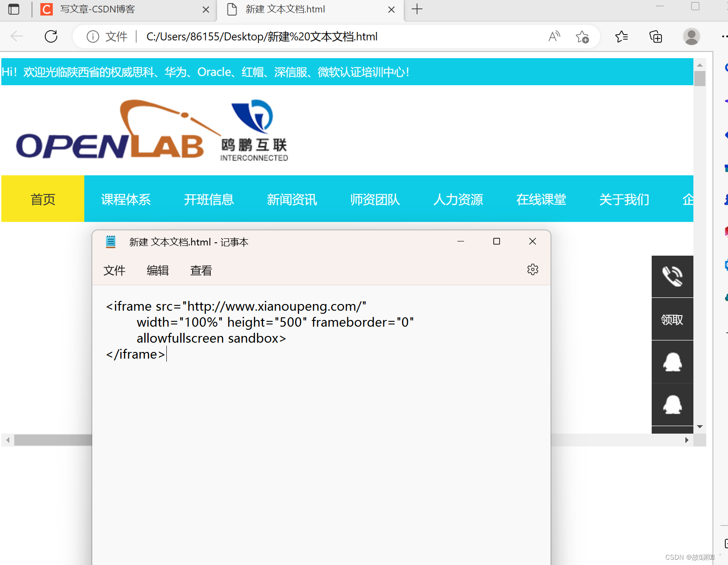Go back with the browser back arrow

17,36
